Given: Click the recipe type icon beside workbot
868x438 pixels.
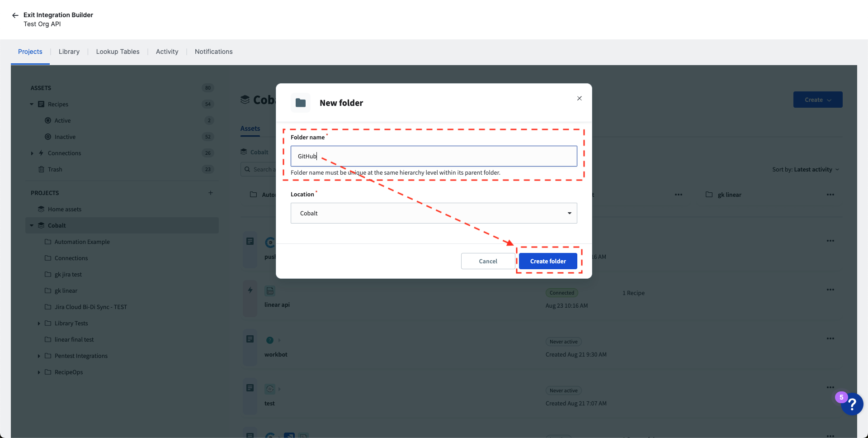Looking at the screenshot, I should coord(250,339).
